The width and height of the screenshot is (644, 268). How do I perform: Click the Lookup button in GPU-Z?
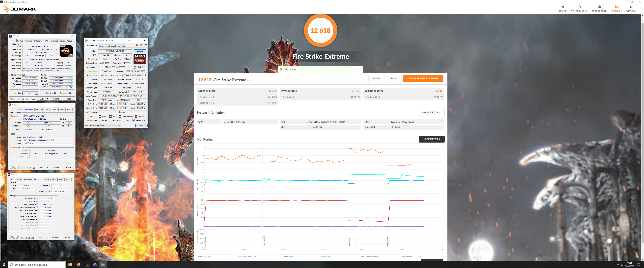click(x=140, y=51)
